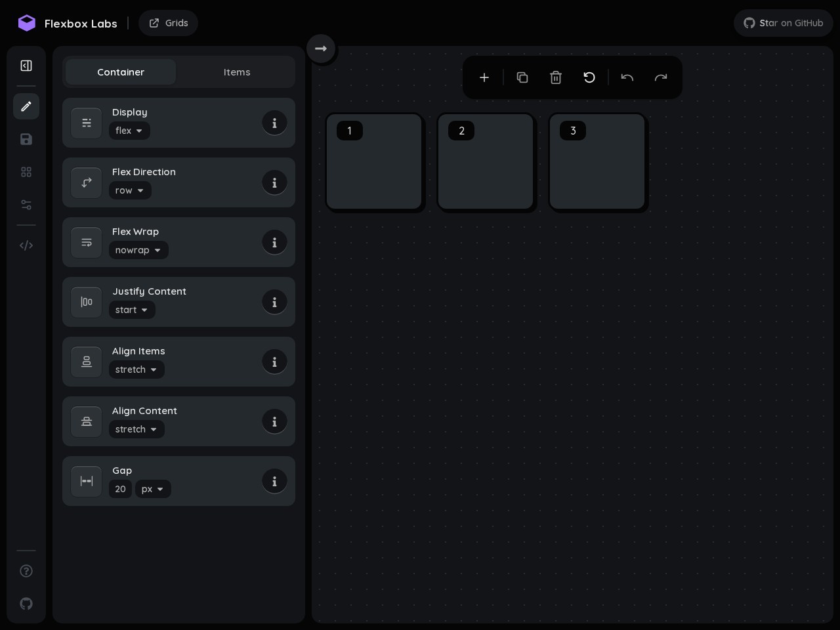The image size is (840, 630).
Task: Show info for Justify Content property
Action: (x=274, y=302)
